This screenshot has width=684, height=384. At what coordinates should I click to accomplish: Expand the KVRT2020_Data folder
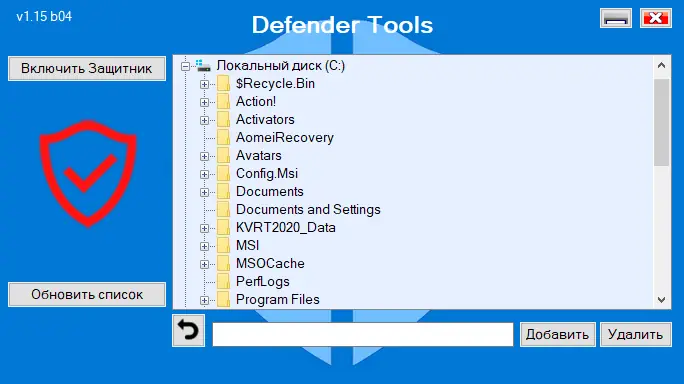204,228
